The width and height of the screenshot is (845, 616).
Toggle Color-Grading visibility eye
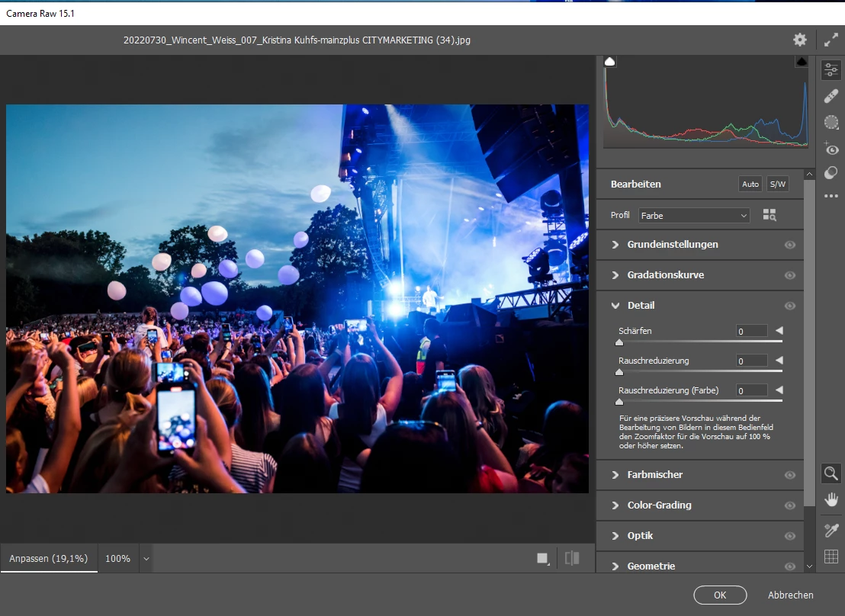click(x=790, y=505)
